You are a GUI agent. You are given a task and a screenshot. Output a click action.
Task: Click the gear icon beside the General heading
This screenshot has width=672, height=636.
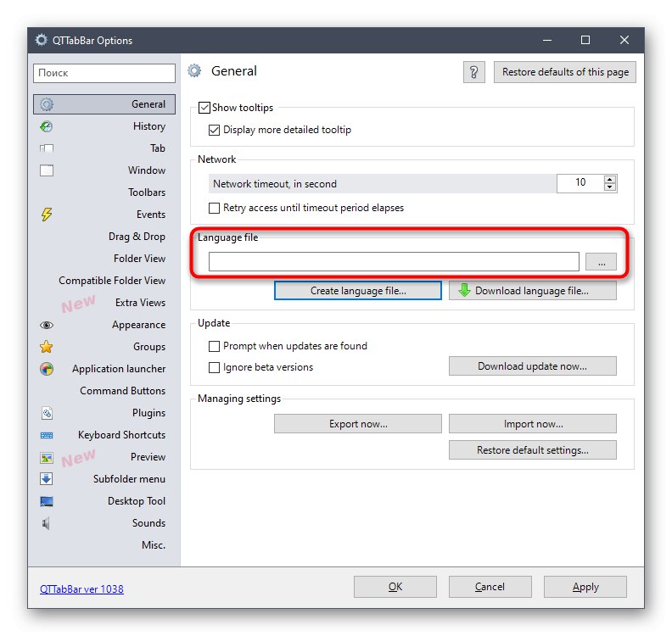click(x=194, y=70)
